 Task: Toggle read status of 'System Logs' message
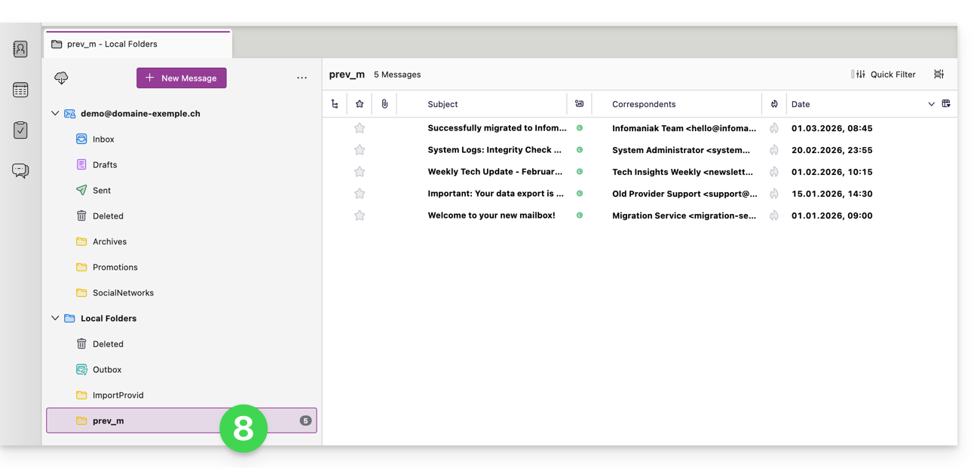[580, 150]
